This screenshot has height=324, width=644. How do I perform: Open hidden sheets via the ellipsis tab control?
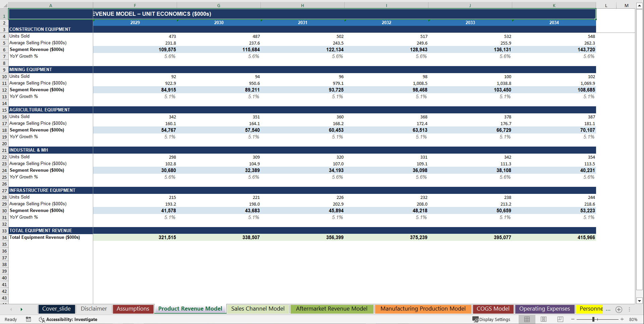[x=609, y=309]
